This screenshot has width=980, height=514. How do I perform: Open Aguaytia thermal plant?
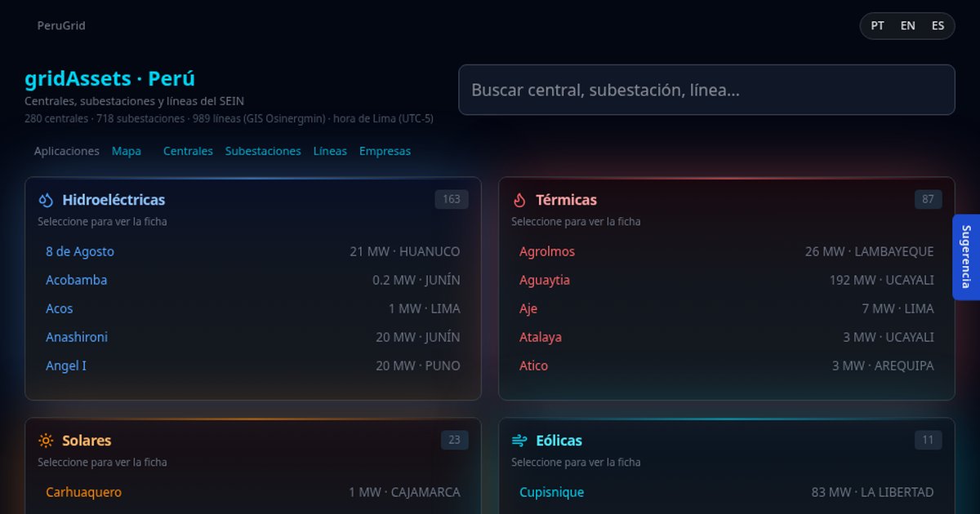pyautogui.click(x=545, y=280)
